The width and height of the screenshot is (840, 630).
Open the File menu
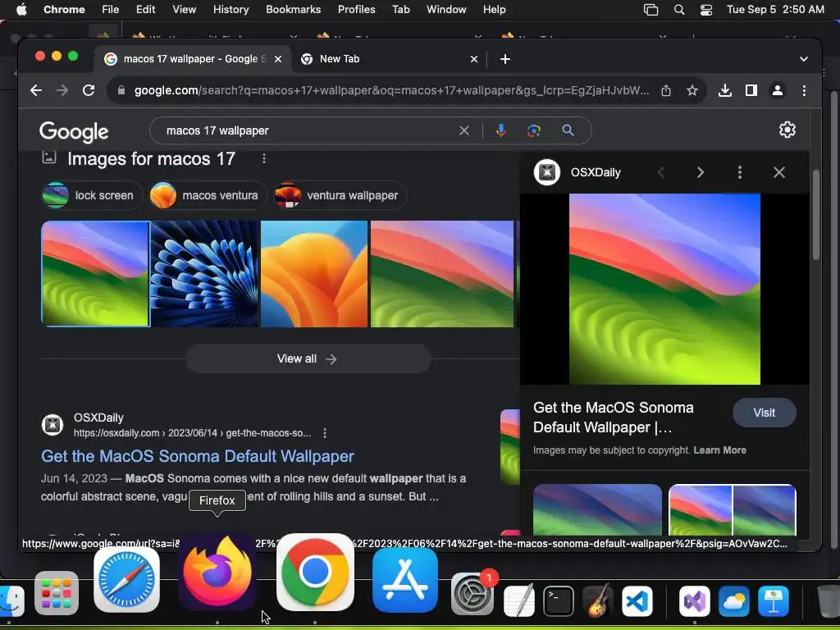pos(111,10)
